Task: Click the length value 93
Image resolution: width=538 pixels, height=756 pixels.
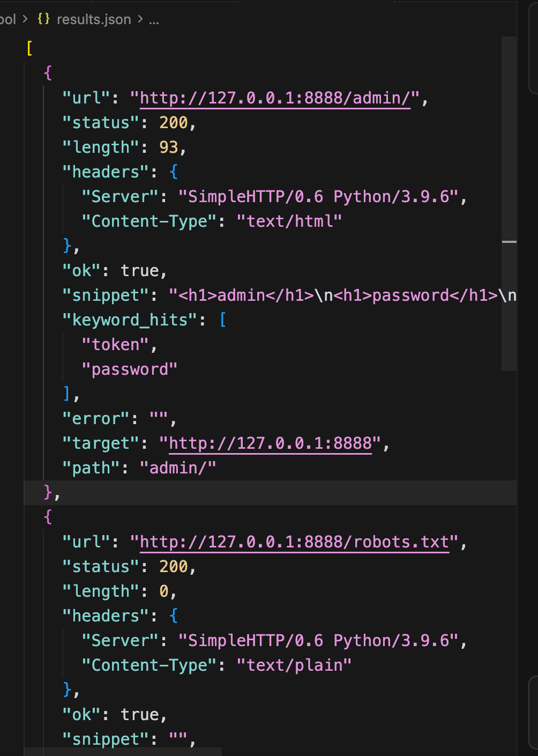Action: click(169, 147)
